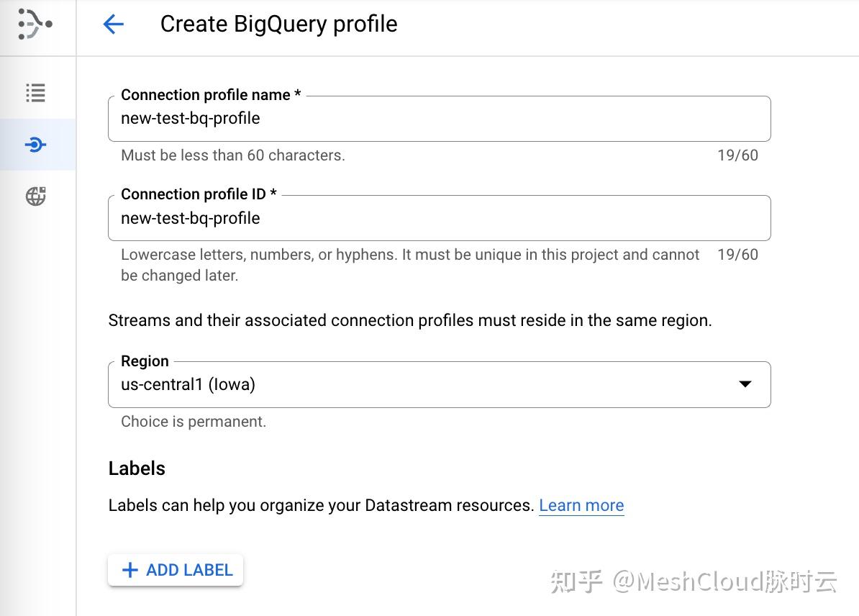Expand the Region dropdown arrow

click(x=745, y=384)
